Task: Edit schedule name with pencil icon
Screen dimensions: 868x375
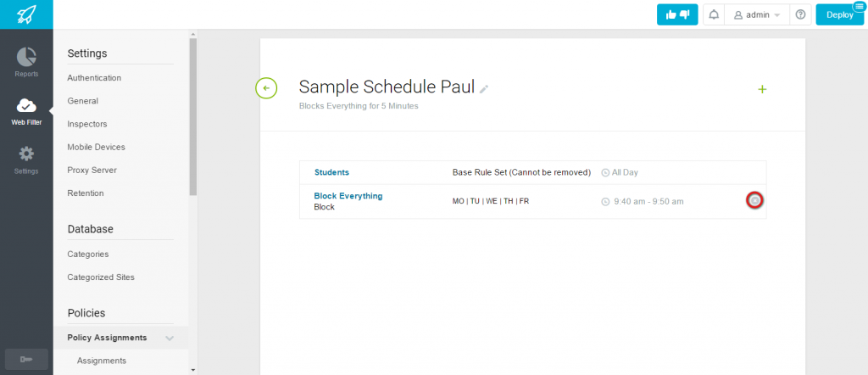Action: pyautogui.click(x=484, y=89)
